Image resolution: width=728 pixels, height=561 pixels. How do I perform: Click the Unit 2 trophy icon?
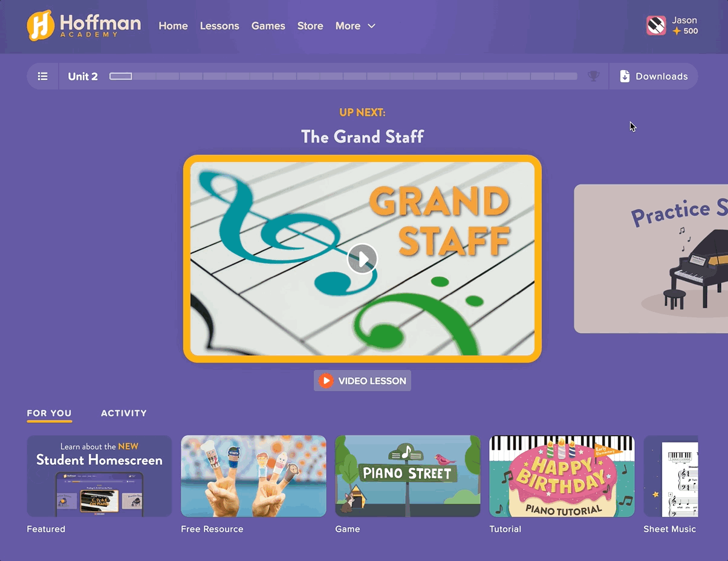click(x=594, y=76)
